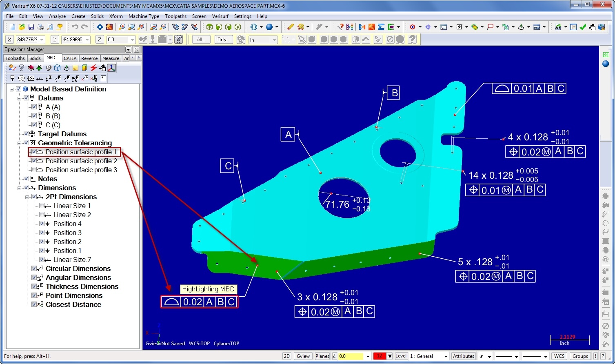Click the blue Sigma toolbar icon

click(381, 27)
